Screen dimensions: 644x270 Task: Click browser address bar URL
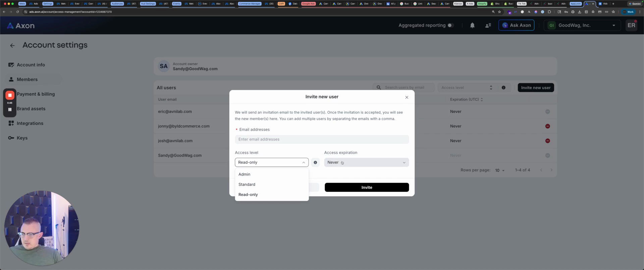(x=70, y=12)
